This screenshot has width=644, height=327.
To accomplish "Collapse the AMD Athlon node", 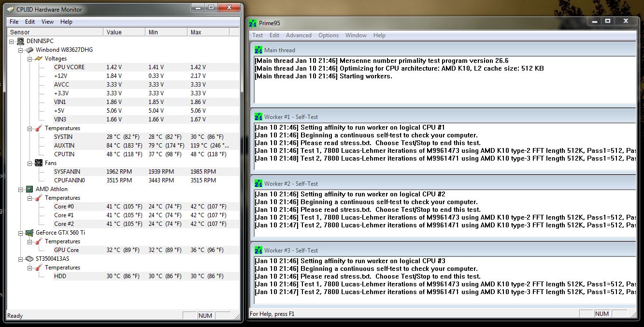I will pos(21,189).
